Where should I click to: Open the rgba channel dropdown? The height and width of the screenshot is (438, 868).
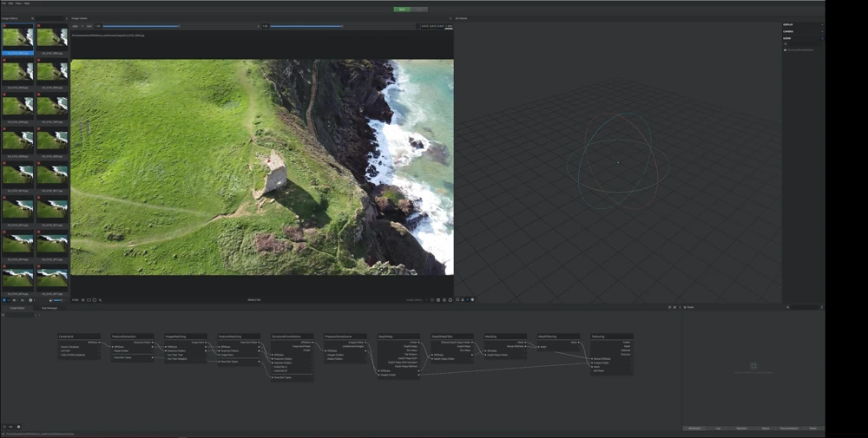77,26
